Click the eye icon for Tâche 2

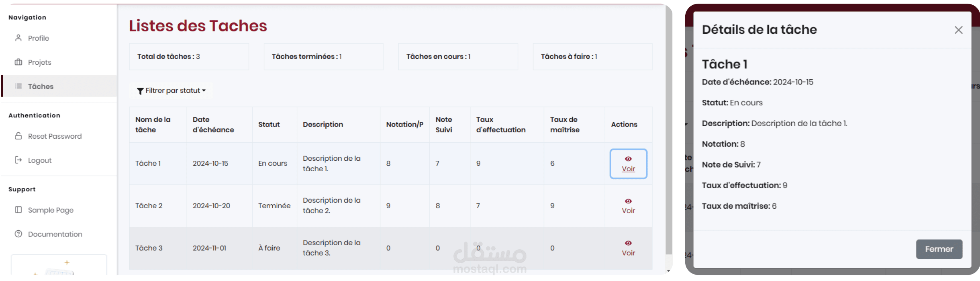point(628,201)
